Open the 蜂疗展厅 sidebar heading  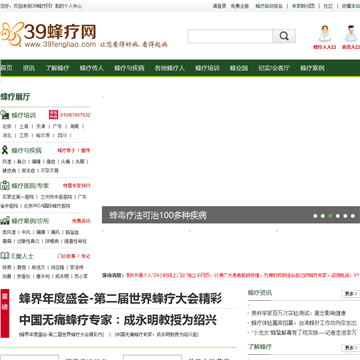(15, 97)
